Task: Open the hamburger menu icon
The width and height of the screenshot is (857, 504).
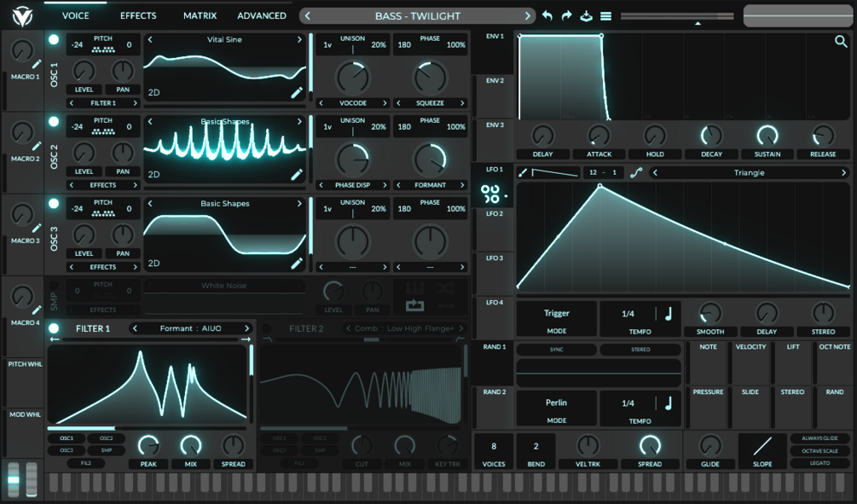Action: 605,16
